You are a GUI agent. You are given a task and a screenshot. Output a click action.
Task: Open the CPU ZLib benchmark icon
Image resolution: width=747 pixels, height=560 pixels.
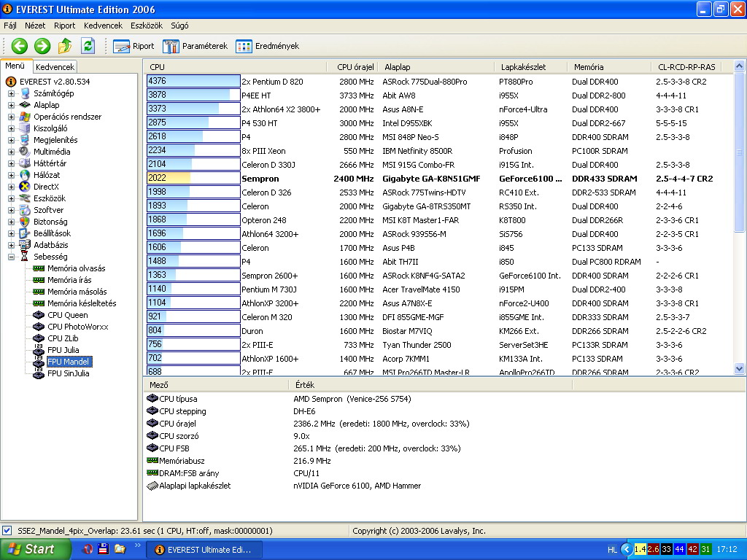pos(39,338)
